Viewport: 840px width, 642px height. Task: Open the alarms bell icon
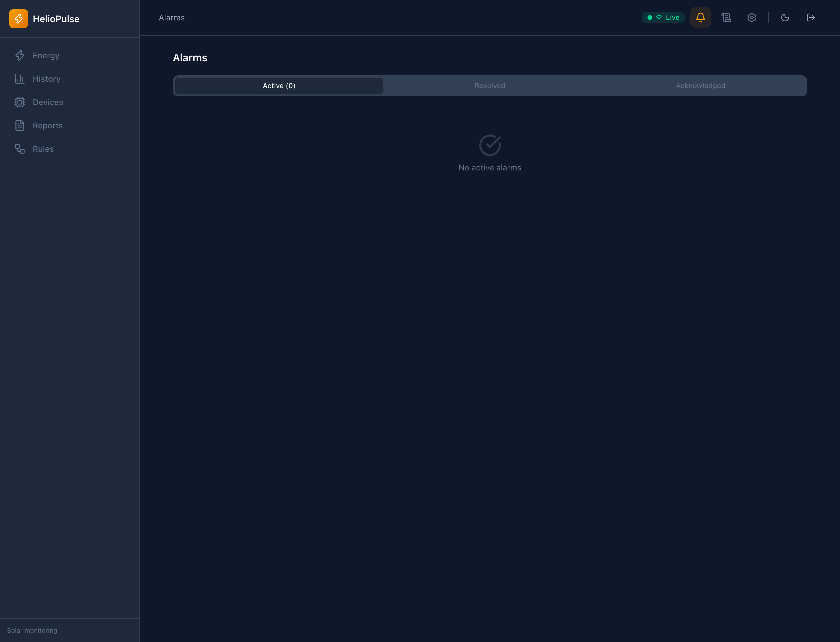(x=700, y=18)
